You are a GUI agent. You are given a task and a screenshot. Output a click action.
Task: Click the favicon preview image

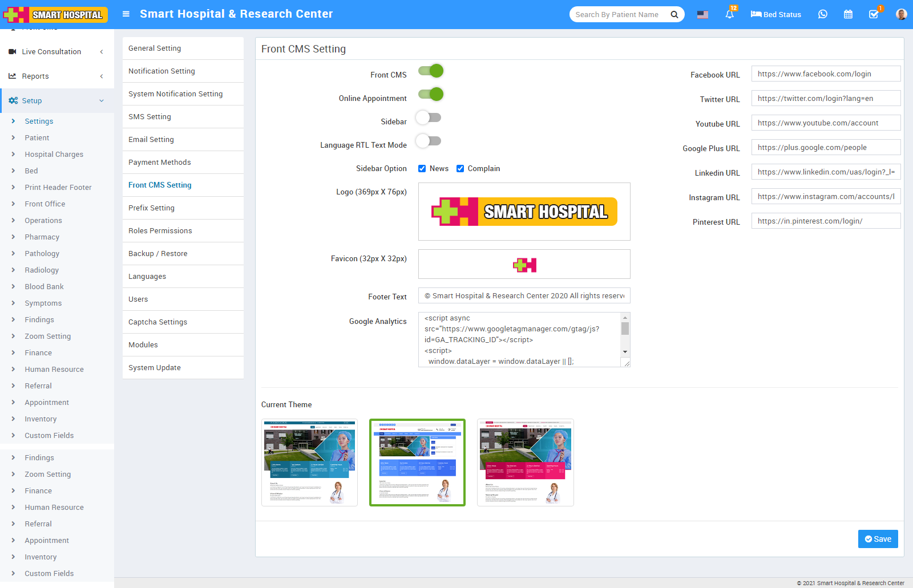tap(524, 265)
